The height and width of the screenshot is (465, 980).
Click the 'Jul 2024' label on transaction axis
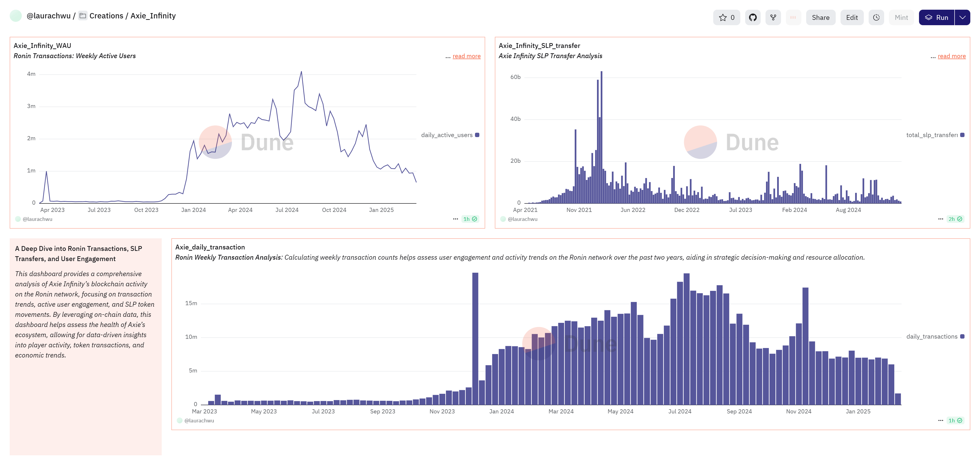[680, 411]
